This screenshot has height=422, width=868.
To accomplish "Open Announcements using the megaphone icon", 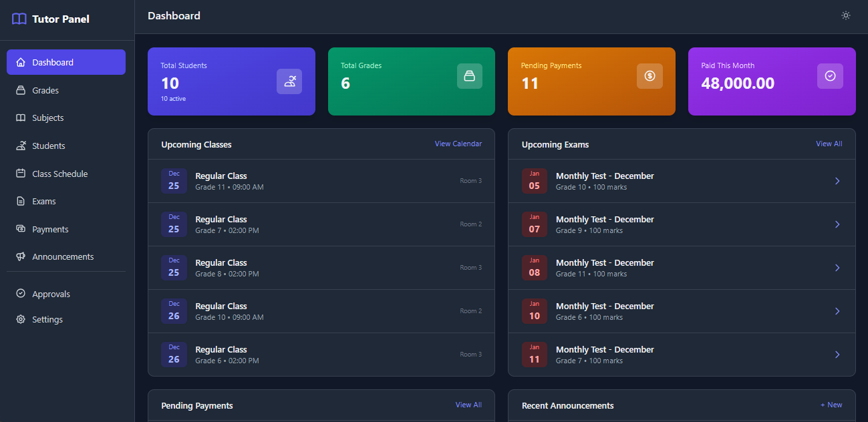I will click(20, 256).
